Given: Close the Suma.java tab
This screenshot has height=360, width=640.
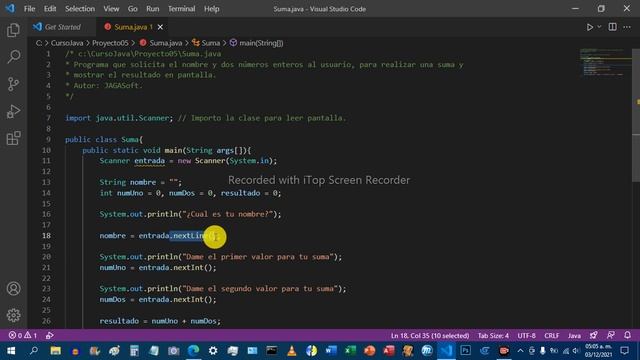Looking at the screenshot, I should click(160, 27).
